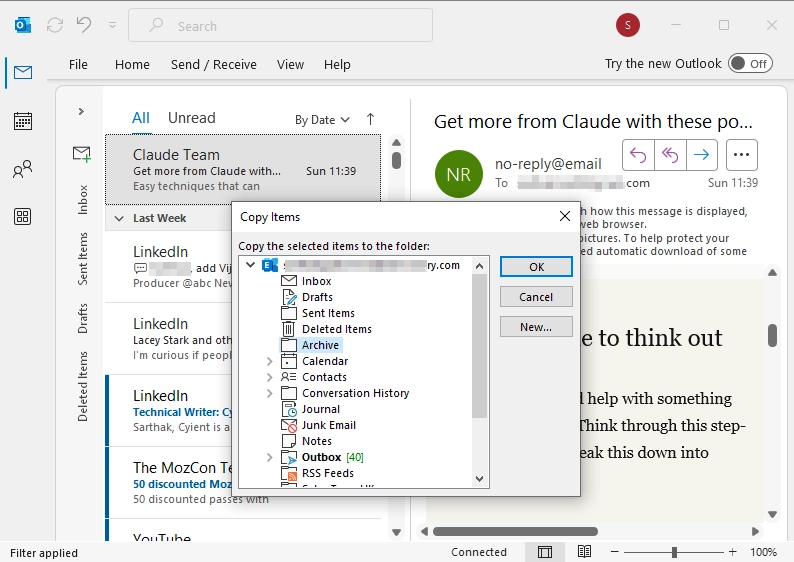Click the Send/Receive All Folders sync icon
This screenshot has width=794, height=562.
[55, 25]
